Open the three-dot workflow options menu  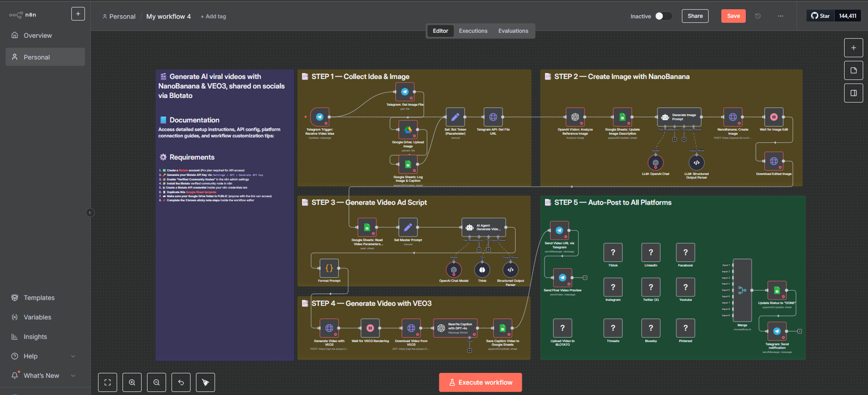coord(780,16)
